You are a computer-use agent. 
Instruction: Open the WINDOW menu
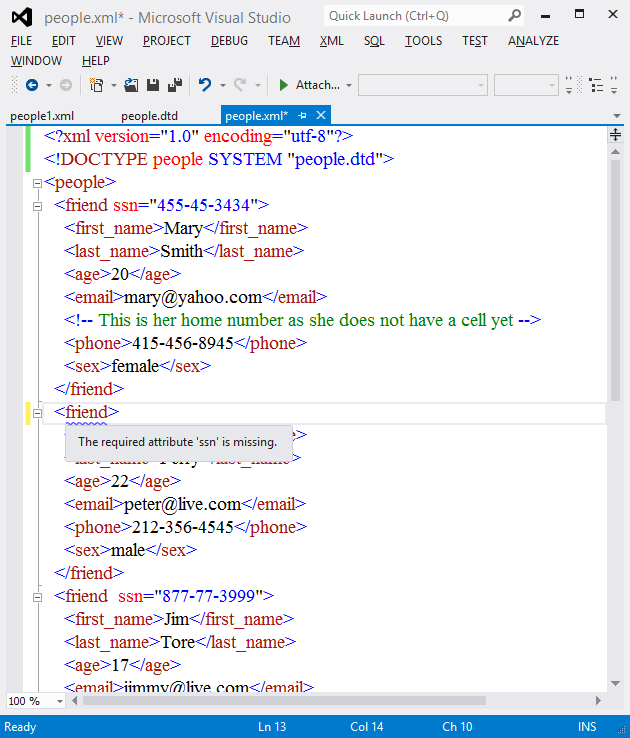coord(36,61)
